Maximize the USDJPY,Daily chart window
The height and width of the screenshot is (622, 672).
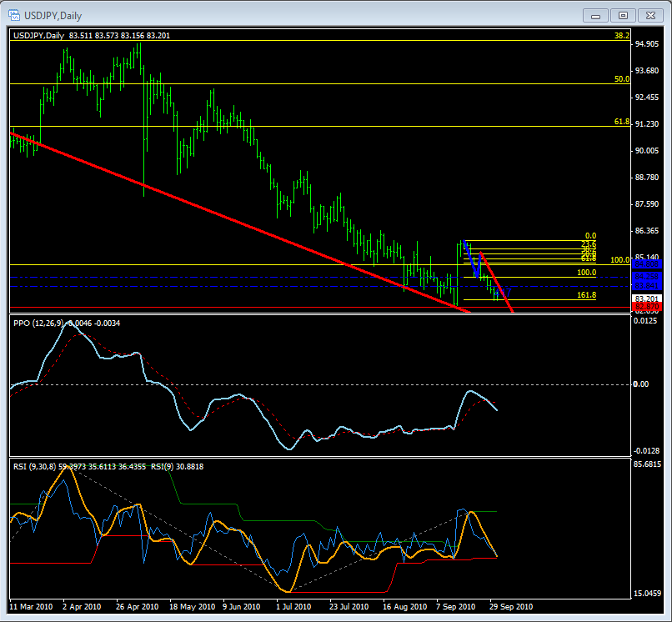[622, 14]
